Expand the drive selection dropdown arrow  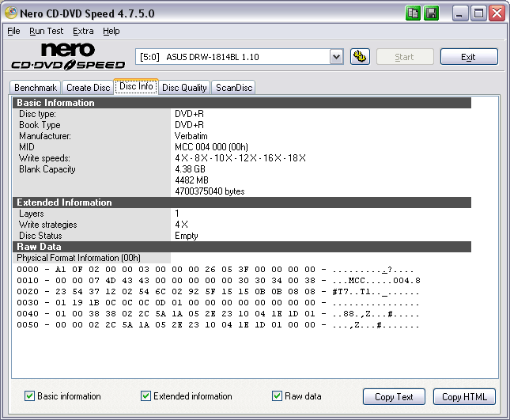click(337, 57)
